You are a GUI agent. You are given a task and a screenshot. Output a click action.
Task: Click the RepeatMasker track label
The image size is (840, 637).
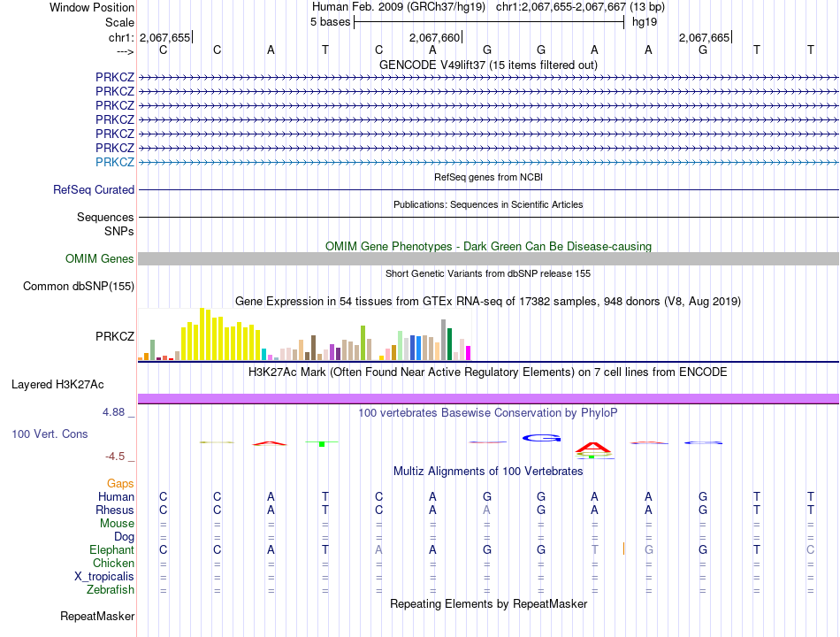[x=97, y=617]
